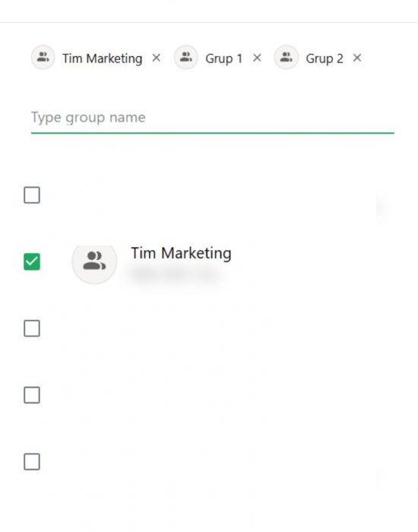This screenshot has width=418, height=532.
Task: Tick the first empty checkbox in the list
Action: tap(32, 195)
